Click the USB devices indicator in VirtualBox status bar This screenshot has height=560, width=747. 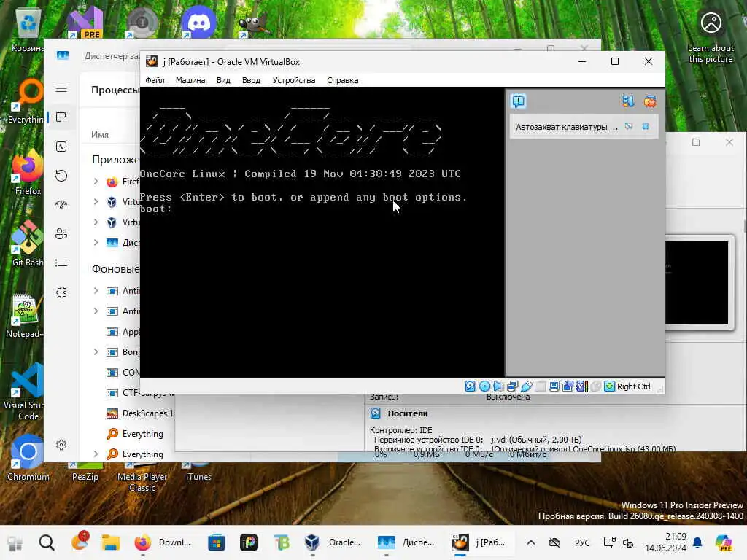tap(527, 386)
